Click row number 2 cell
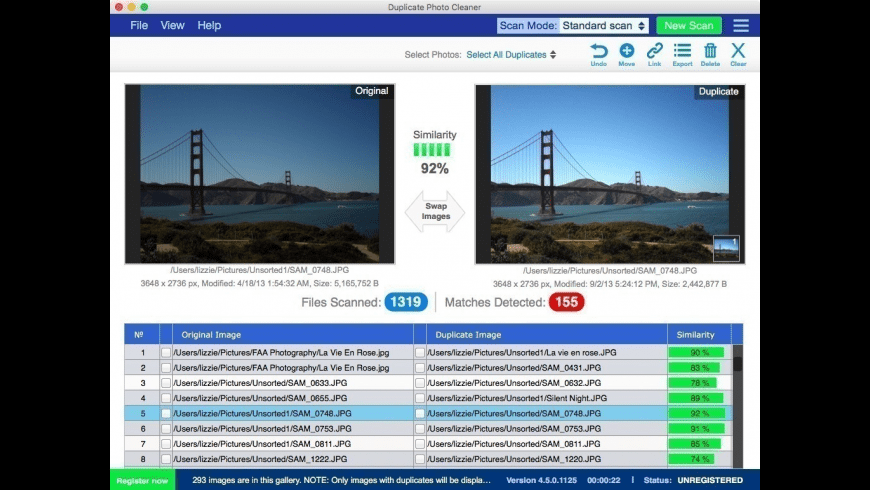The image size is (870, 490). pyautogui.click(x=143, y=367)
